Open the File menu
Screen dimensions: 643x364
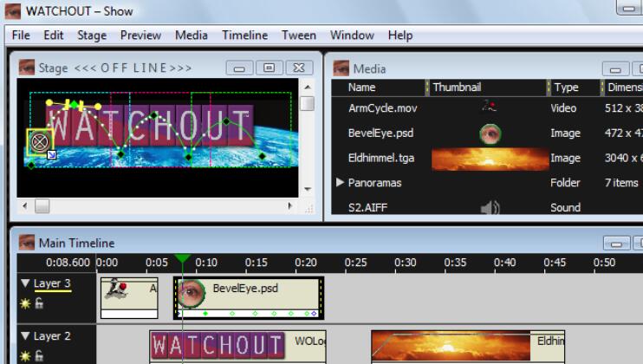(x=21, y=36)
